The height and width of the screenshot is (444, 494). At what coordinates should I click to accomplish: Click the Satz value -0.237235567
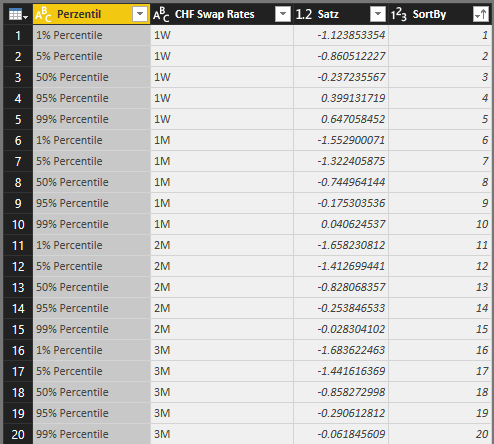[351, 77]
